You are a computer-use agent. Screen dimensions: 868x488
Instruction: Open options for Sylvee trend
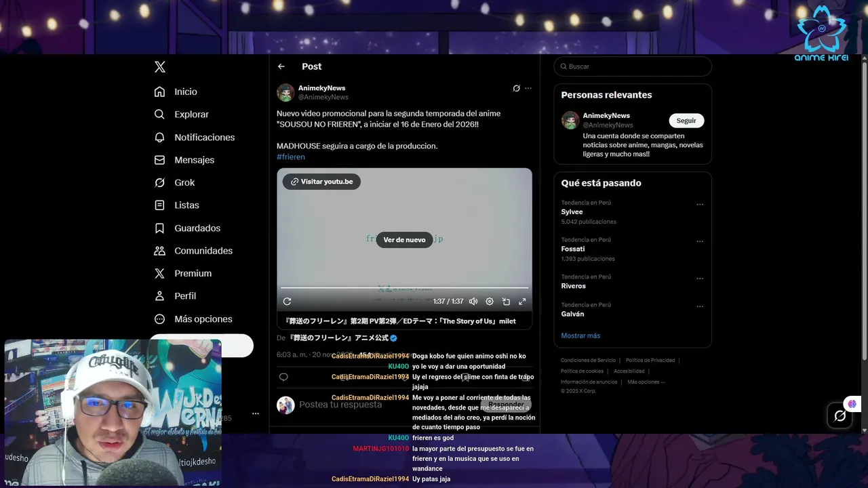coord(700,204)
